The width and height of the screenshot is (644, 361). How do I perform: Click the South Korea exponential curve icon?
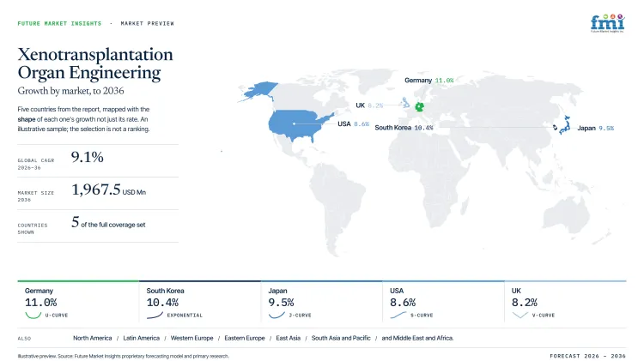[155, 316]
